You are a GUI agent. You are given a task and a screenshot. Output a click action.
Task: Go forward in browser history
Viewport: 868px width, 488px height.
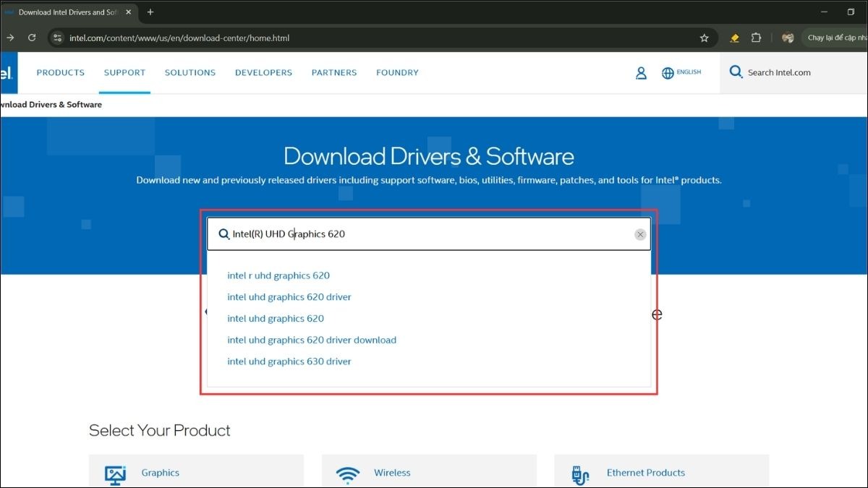[10, 38]
